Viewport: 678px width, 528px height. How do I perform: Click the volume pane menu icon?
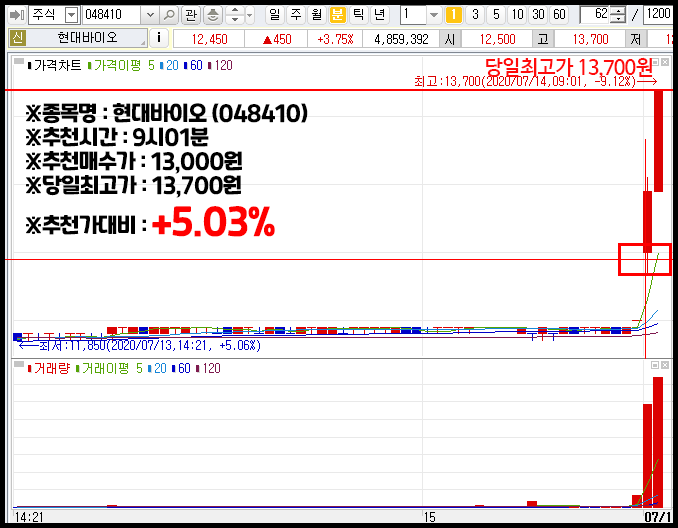(x=19, y=364)
